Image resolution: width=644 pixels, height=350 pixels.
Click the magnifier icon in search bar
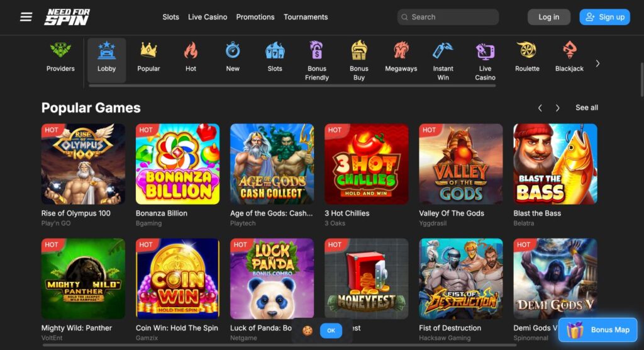(x=404, y=17)
